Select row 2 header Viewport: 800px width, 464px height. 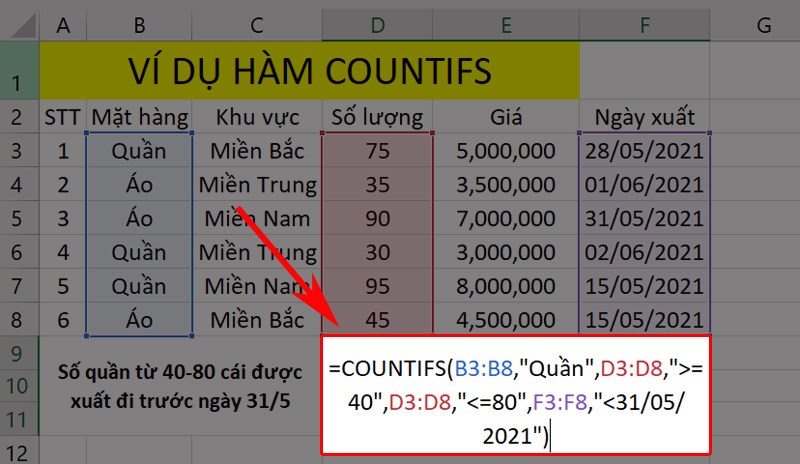[19, 117]
